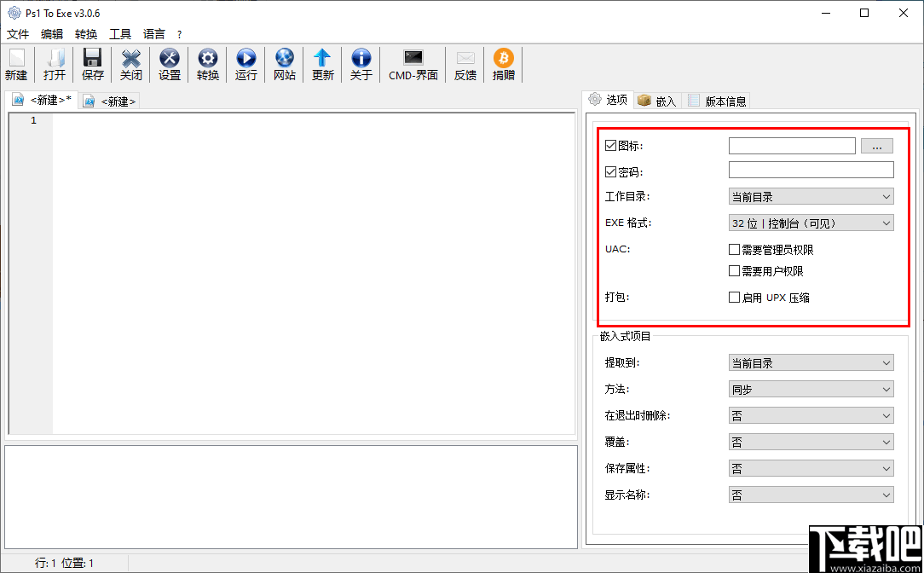
Task: Send feedback with the 反馈 envelope icon
Action: click(x=465, y=64)
